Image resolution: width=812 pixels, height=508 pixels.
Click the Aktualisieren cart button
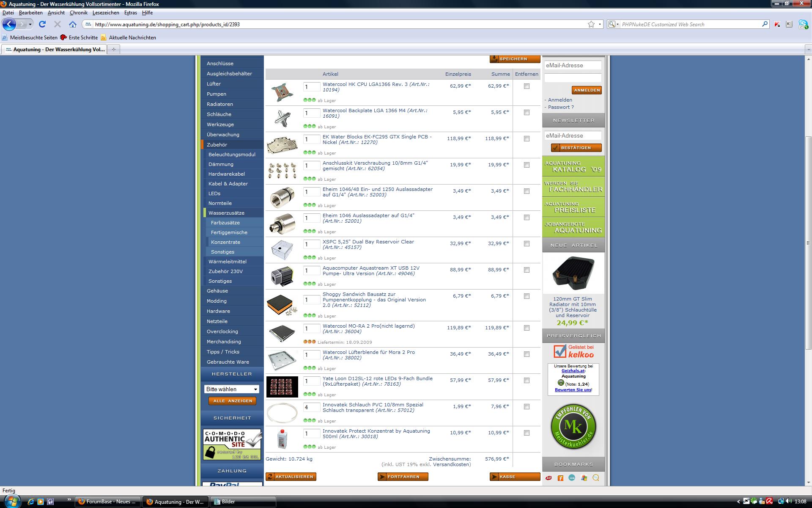point(291,477)
